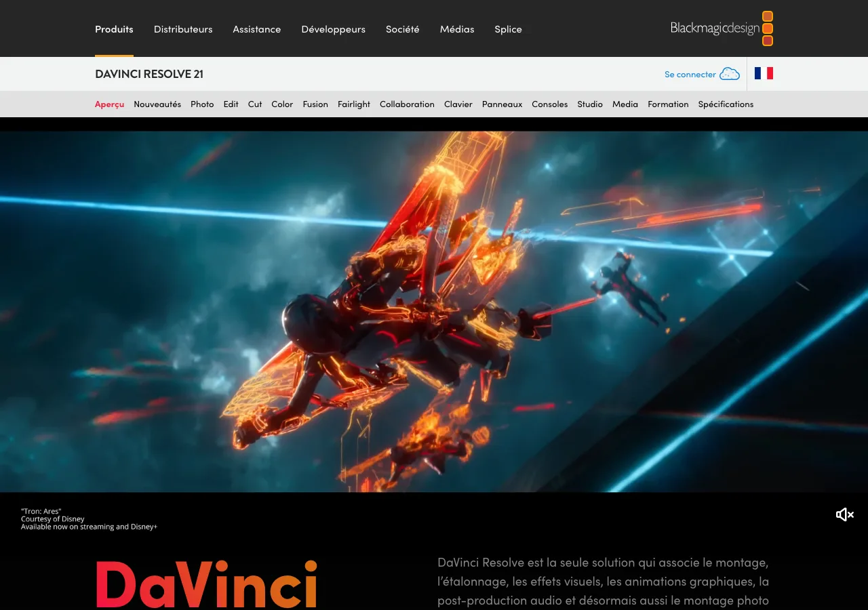Click the large DaVinci heading

pyautogui.click(x=207, y=584)
